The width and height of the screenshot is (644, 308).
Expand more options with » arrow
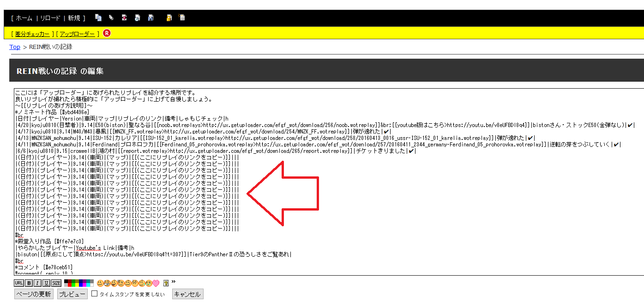[174, 282]
